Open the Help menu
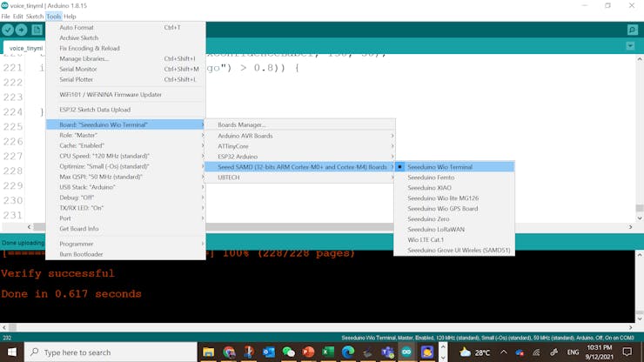The width and height of the screenshot is (644, 362). (70, 17)
